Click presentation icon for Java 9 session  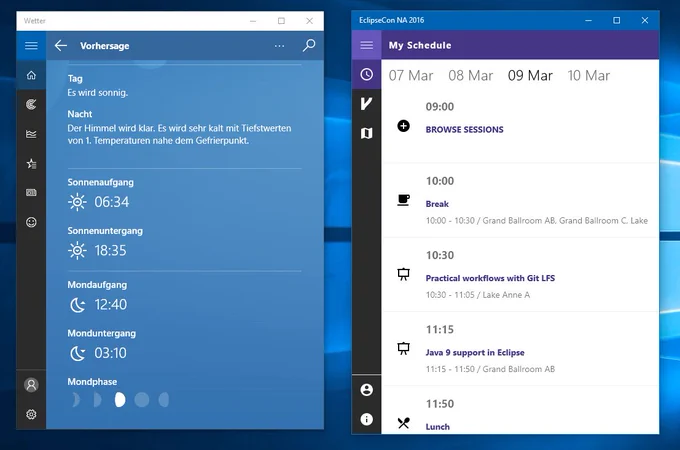coord(403,348)
